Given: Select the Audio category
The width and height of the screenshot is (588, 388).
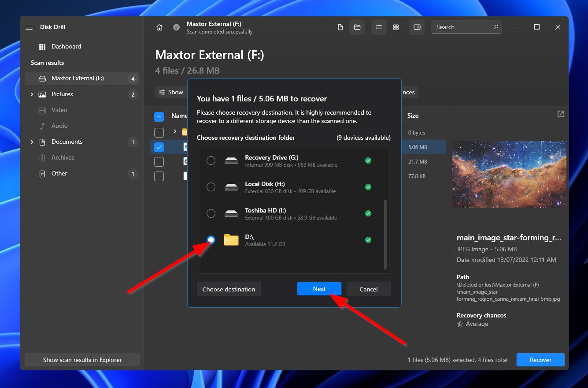Looking at the screenshot, I should [82, 126].
